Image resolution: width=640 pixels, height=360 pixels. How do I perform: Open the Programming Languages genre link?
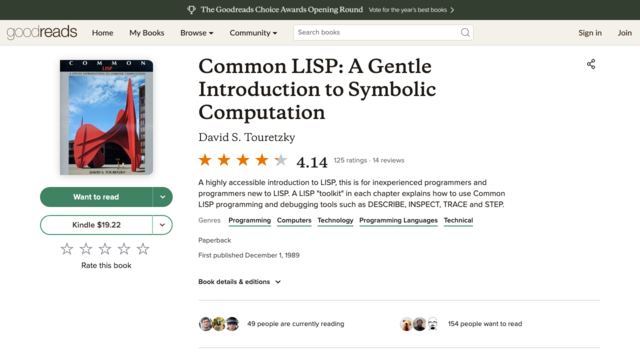click(398, 220)
